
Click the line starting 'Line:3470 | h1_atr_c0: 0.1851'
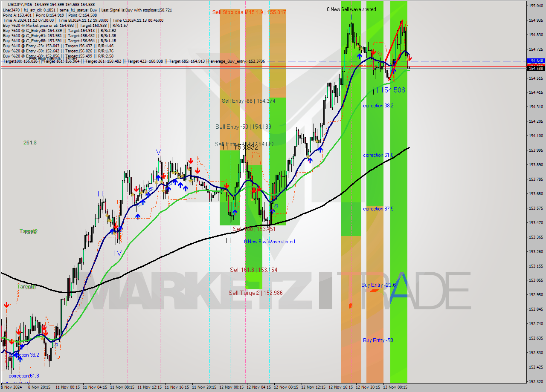click(x=87, y=10)
